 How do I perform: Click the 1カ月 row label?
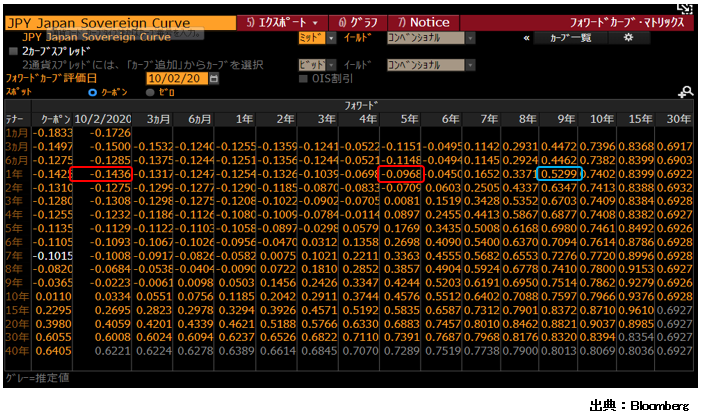[x=16, y=133]
